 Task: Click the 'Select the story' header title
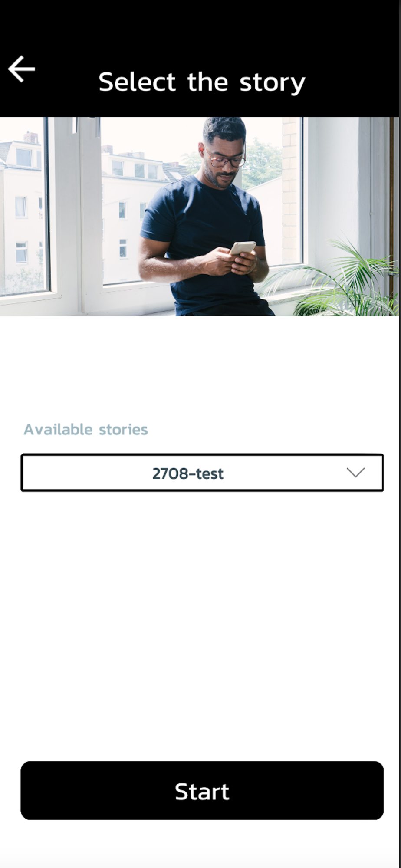click(202, 82)
